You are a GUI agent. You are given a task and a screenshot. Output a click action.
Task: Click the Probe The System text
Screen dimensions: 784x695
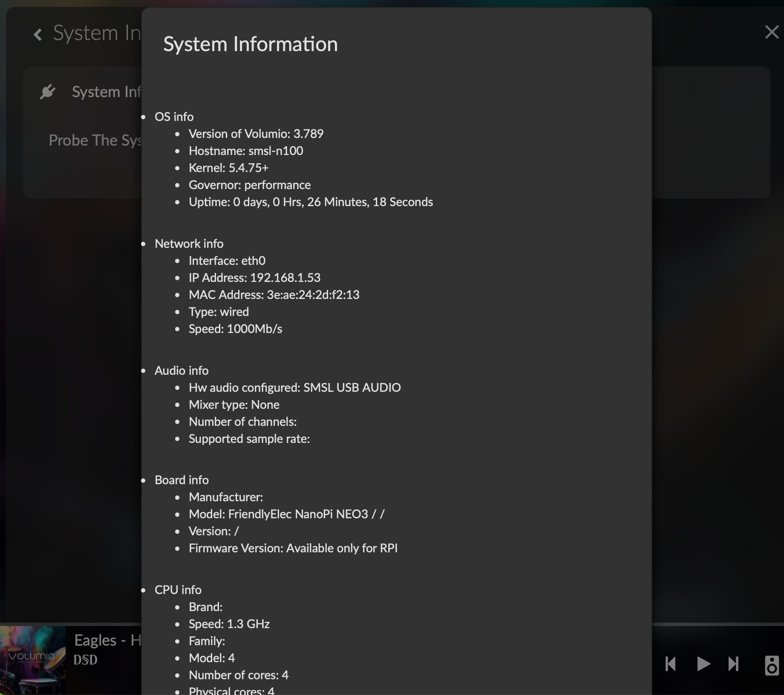click(x=95, y=140)
